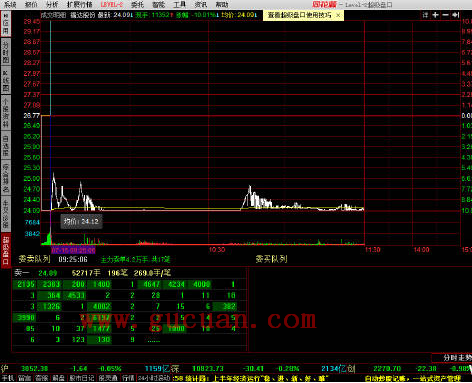Close the 查看超级盘口使用技巧 tip
The height and width of the screenshot is (383, 472).
[338, 15]
